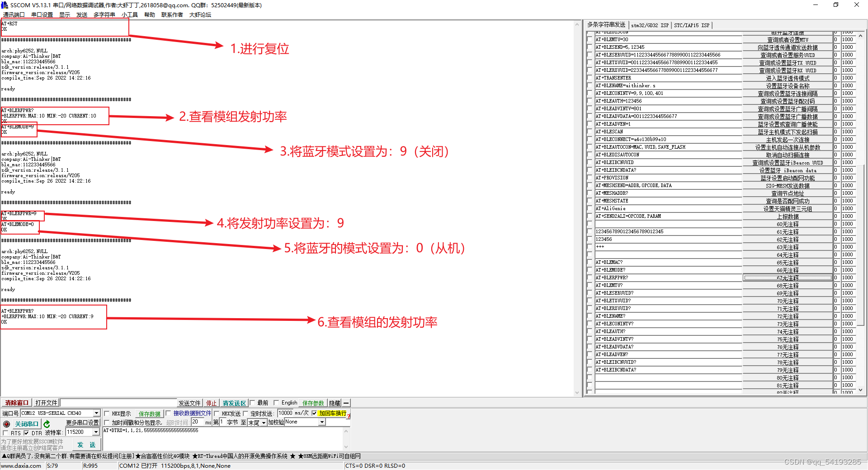Open the 显示 menu
Image resolution: width=868 pixels, height=470 pixels.
coord(65,14)
